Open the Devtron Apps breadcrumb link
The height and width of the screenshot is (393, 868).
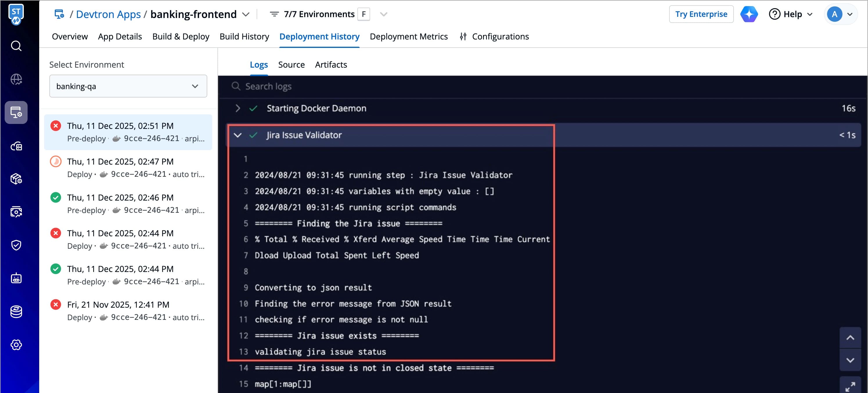(108, 14)
